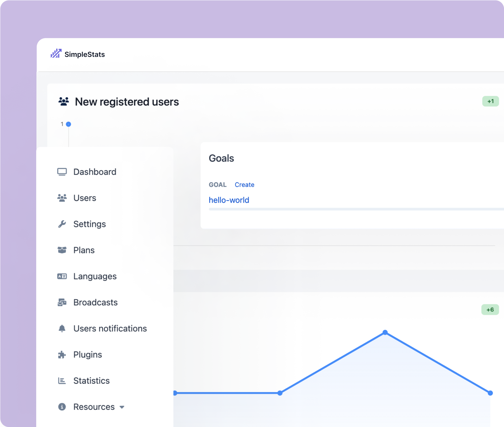Click the +1 green badge

(x=491, y=101)
